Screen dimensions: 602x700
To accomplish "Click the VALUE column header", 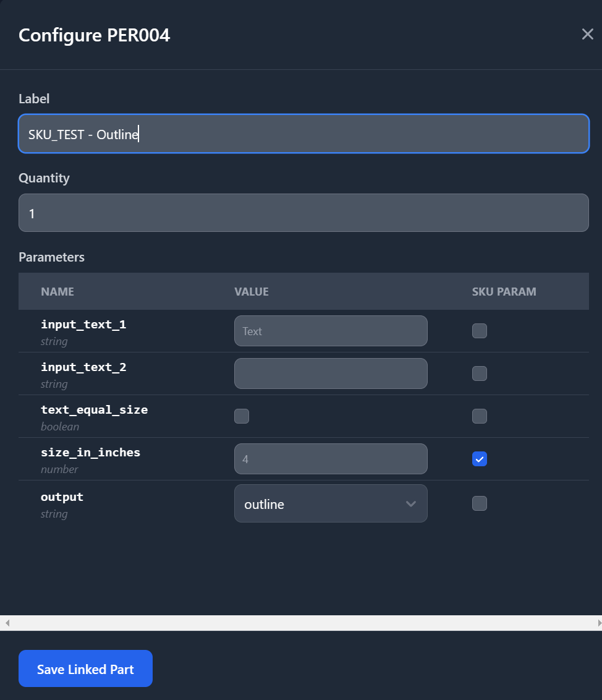I will (x=252, y=291).
